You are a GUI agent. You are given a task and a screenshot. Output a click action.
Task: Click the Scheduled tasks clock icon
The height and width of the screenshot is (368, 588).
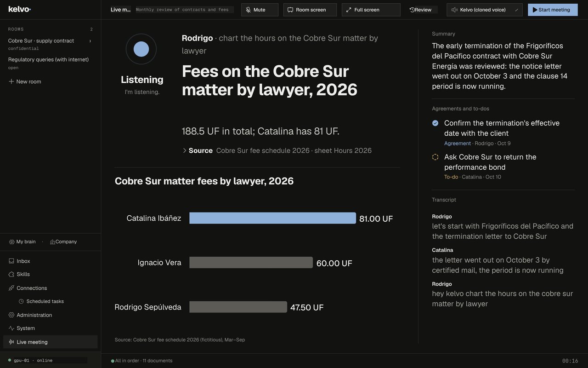21,301
